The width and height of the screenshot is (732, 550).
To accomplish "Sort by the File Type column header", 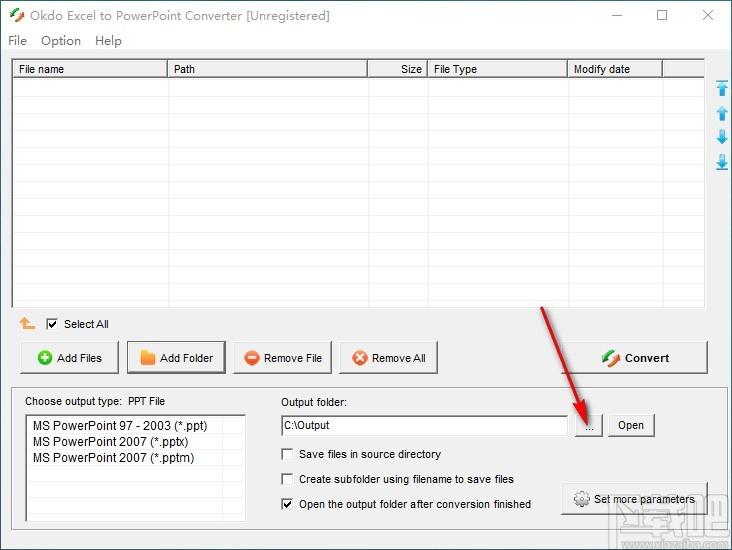I will pos(497,69).
